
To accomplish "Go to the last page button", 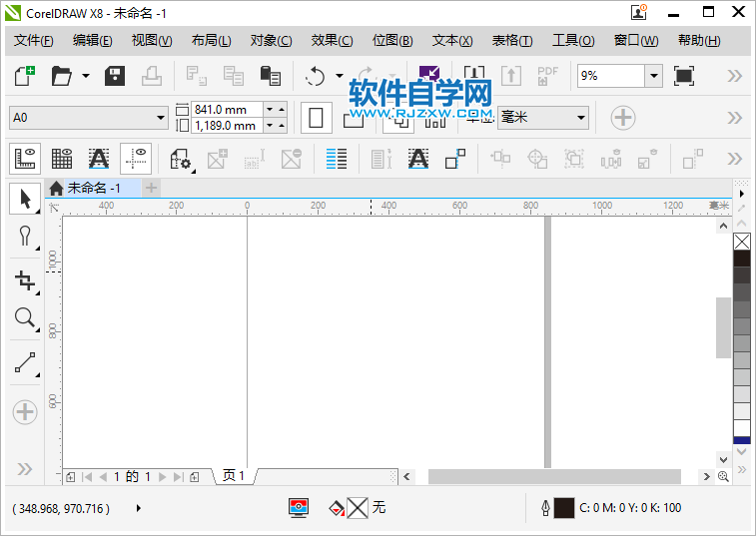I will click(x=179, y=477).
